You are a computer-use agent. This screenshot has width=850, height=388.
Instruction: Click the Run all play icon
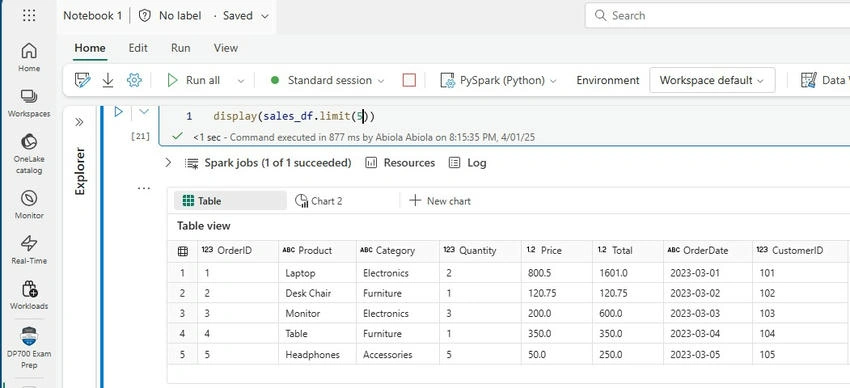(172, 80)
